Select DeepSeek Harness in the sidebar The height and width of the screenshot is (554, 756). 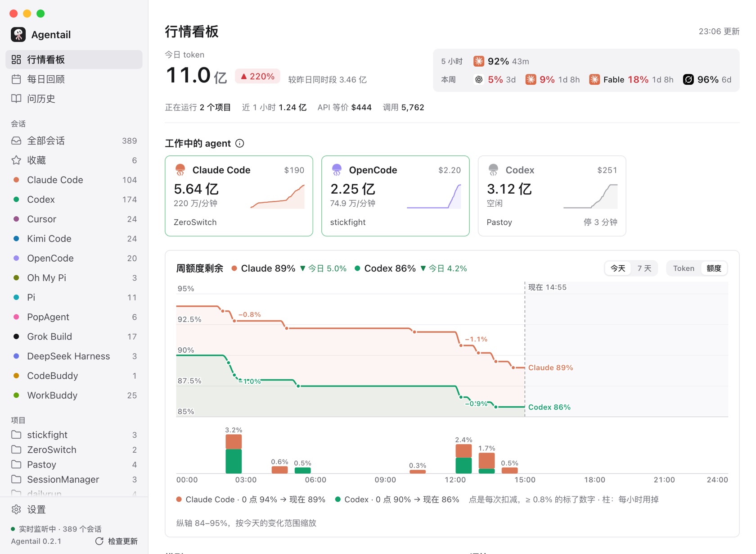74,356
